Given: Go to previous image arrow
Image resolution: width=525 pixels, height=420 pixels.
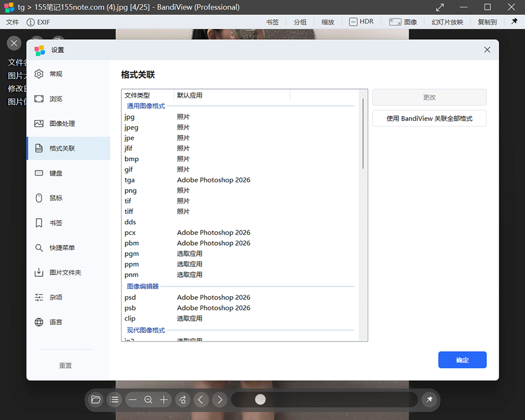Looking at the screenshot, I should point(201,400).
